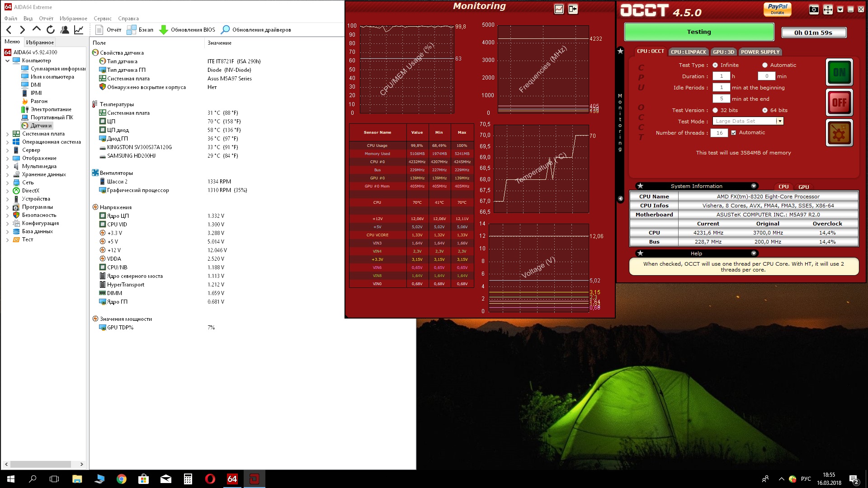The width and height of the screenshot is (868, 488).
Task: Select Суммарная информация in the tree
Action: click(x=54, y=69)
